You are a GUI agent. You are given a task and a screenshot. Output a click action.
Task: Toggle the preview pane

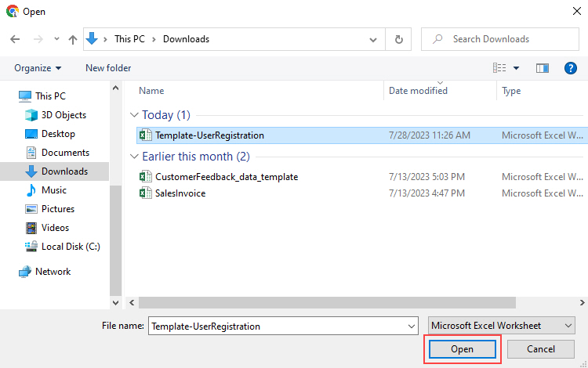[x=543, y=68]
